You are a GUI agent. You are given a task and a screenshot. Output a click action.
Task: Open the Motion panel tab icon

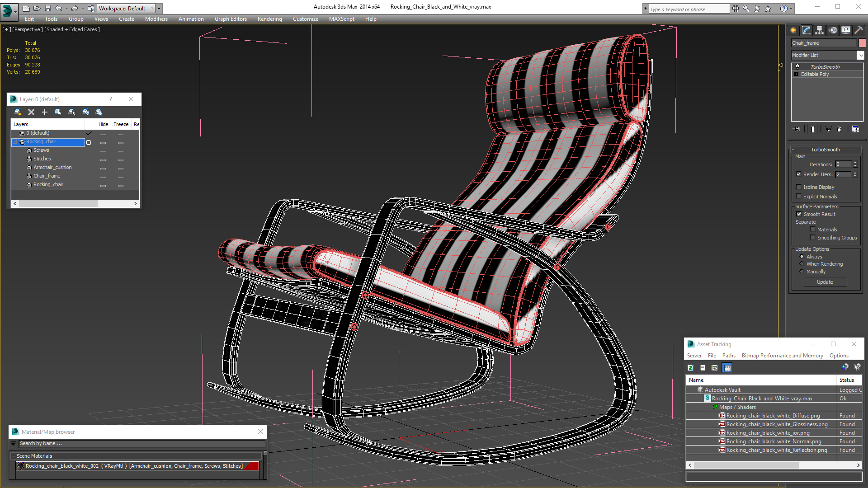833,30
